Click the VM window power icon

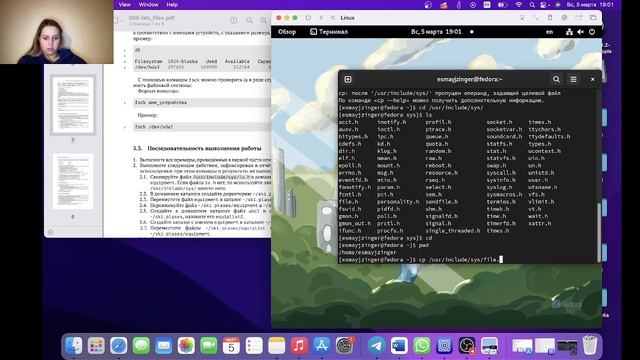click(308, 18)
